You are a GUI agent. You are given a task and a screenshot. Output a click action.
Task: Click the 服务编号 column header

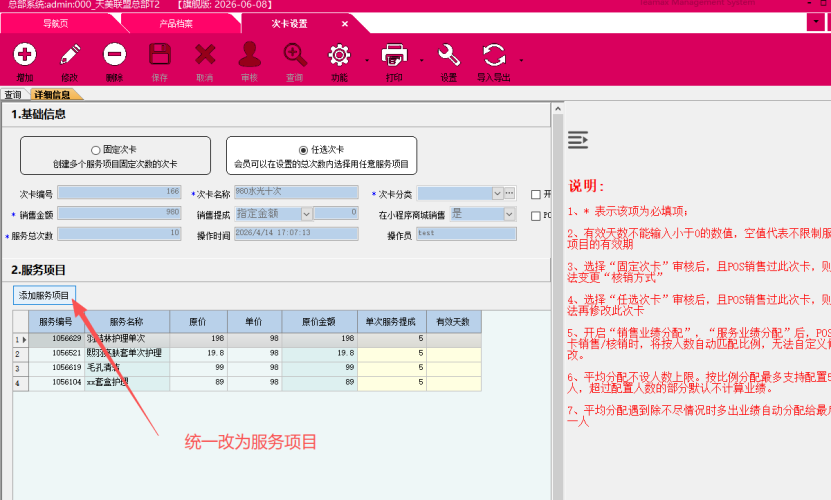(x=56, y=322)
